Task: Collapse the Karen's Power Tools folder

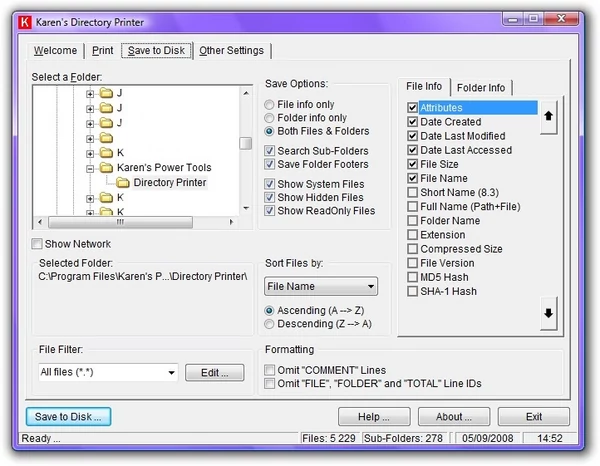Action: pyautogui.click(x=90, y=169)
